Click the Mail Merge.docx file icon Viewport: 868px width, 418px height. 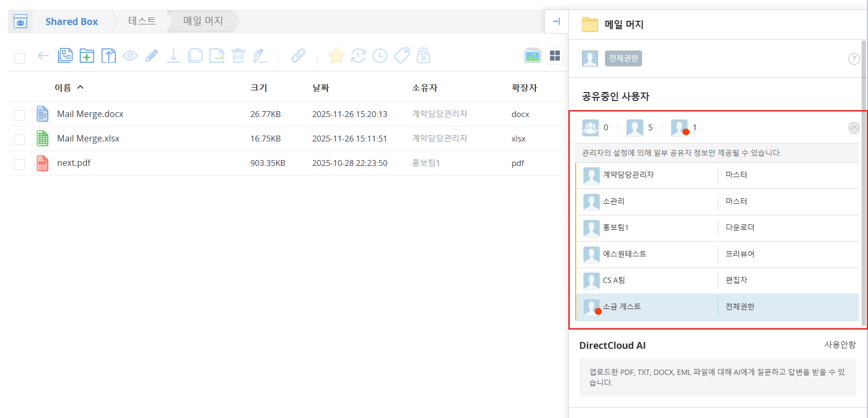43,114
